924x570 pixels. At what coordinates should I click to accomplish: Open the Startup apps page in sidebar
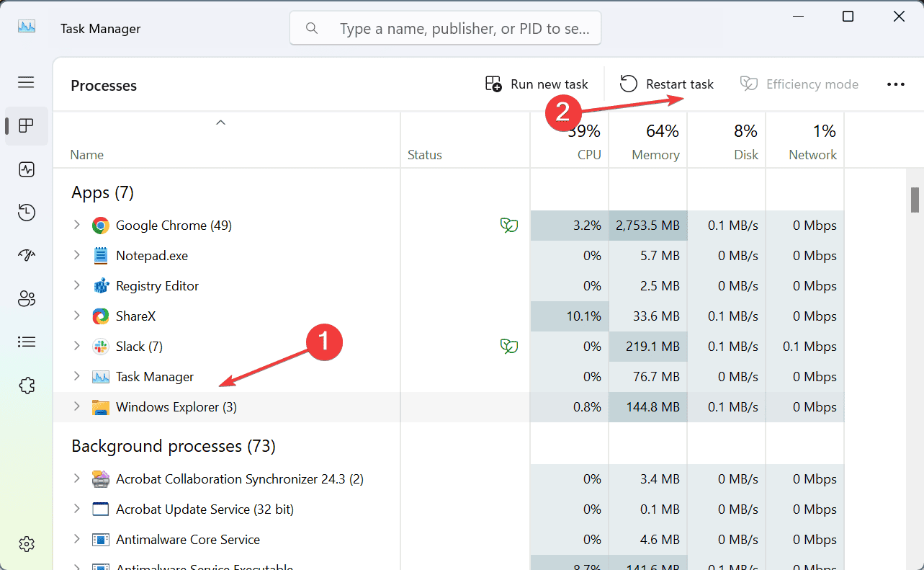[27, 256]
